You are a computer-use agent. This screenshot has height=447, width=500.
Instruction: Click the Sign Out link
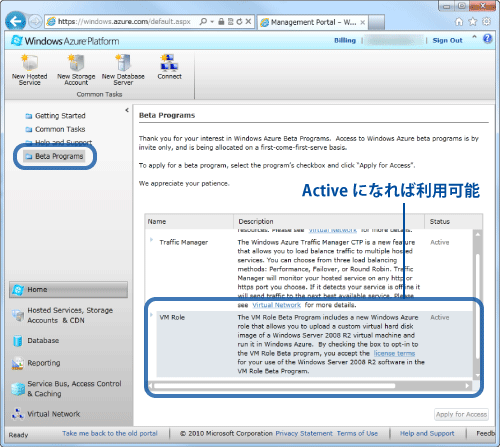tap(447, 40)
